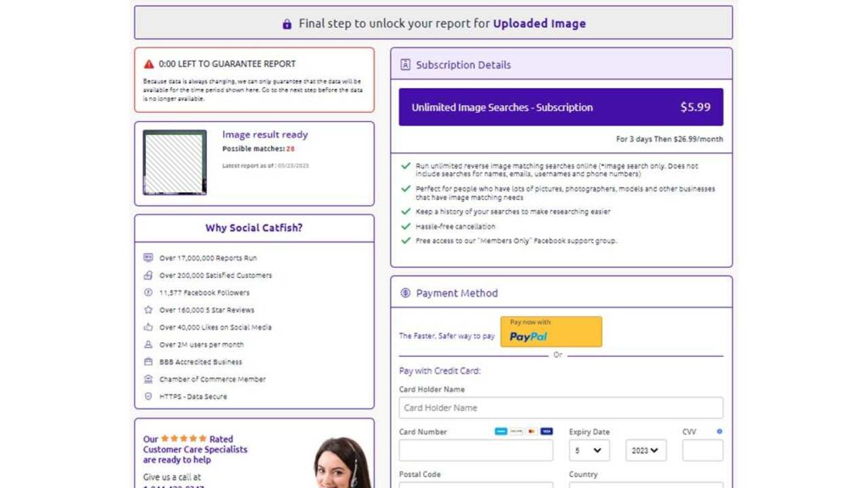868x488 pixels.
Task: Click 'For 3 days Then $26.99/month' text
Action: pos(670,139)
